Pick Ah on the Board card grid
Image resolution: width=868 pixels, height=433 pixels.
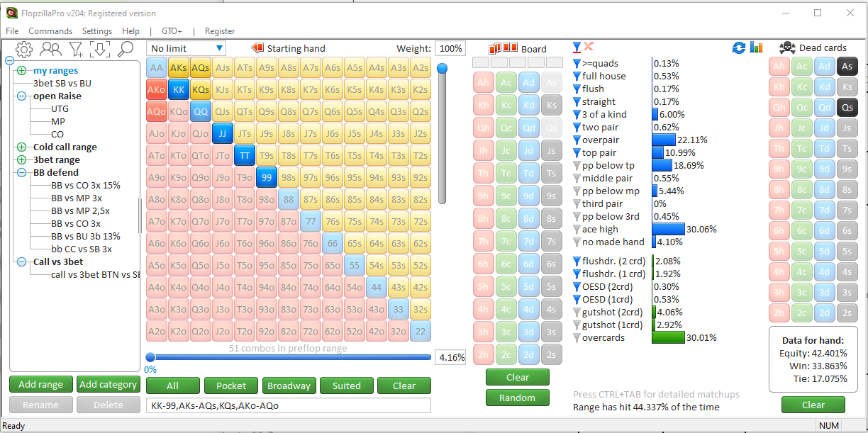(x=484, y=82)
